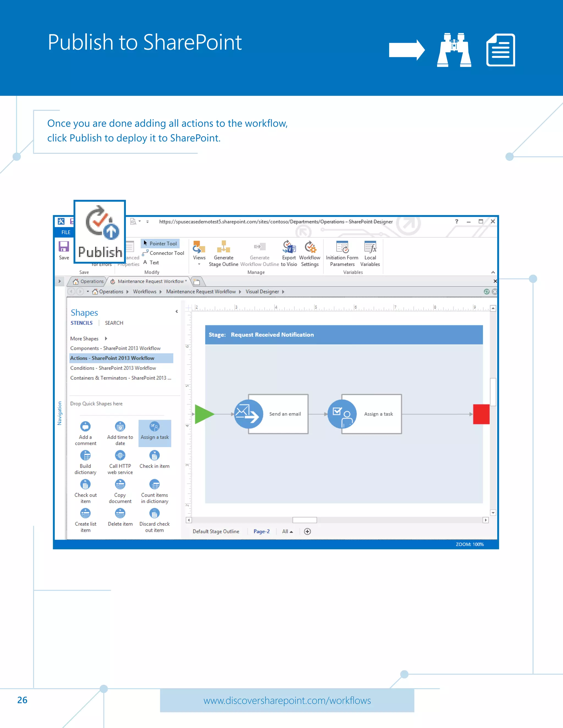Image resolution: width=563 pixels, height=728 pixels.
Task: Open the Views dropdown
Action: (199, 253)
